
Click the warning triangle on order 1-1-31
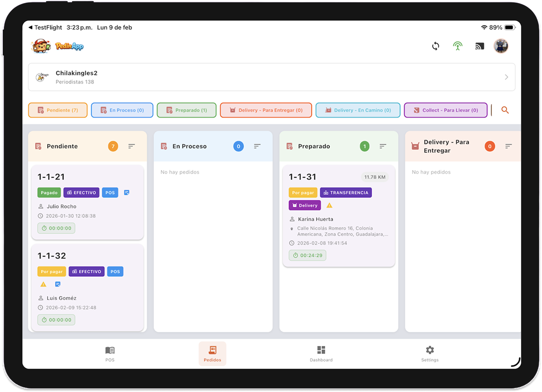coord(329,205)
